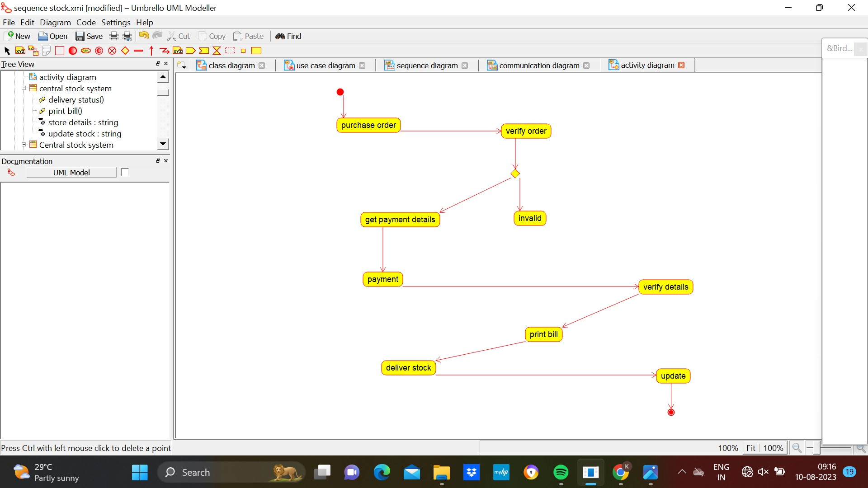Screen dimensions: 868x488
Task: Toggle the checkbox beside UML Model
Action: click(x=125, y=172)
